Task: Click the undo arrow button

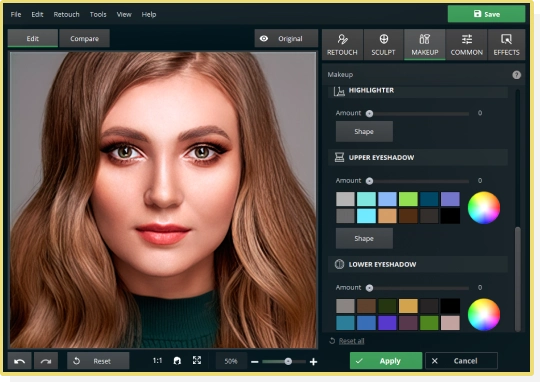Action: click(x=20, y=361)
